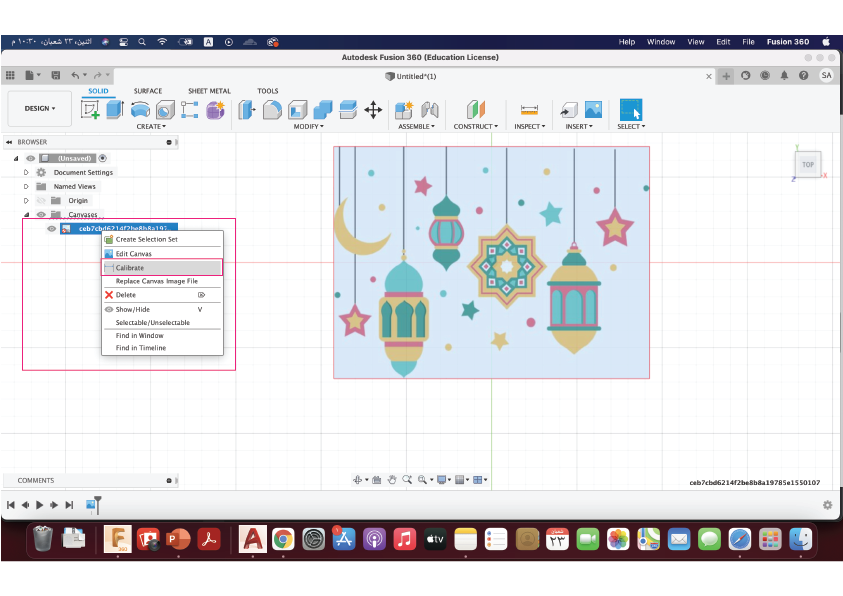Select the Shell tool
Viewport: 843px width, 596px height.
[x=297, y=110]
